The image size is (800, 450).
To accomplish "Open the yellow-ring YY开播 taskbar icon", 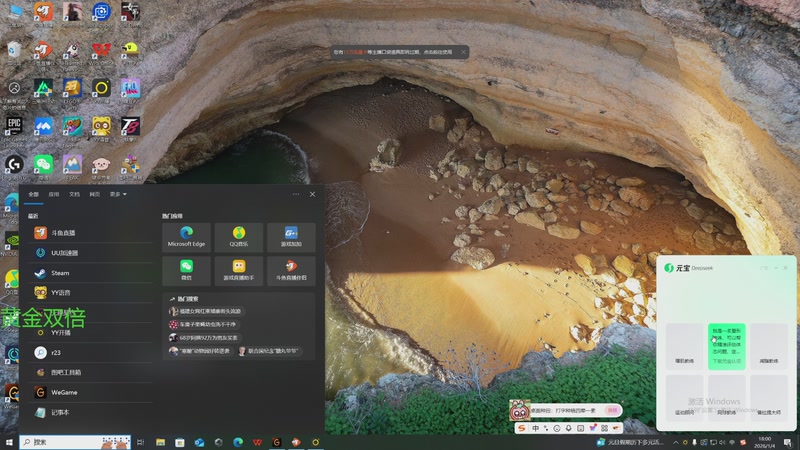I will (315, 442).
